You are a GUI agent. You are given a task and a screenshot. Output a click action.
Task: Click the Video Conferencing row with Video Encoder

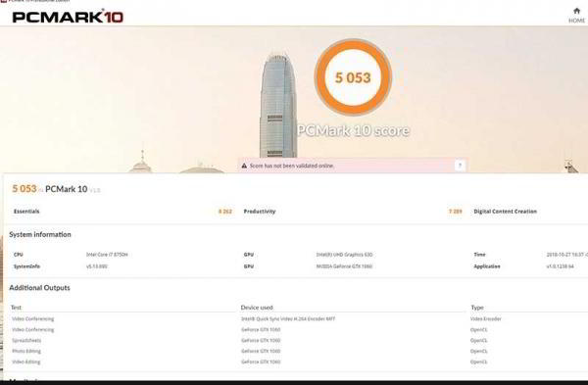pyautogui.click(x=298, y=319)
